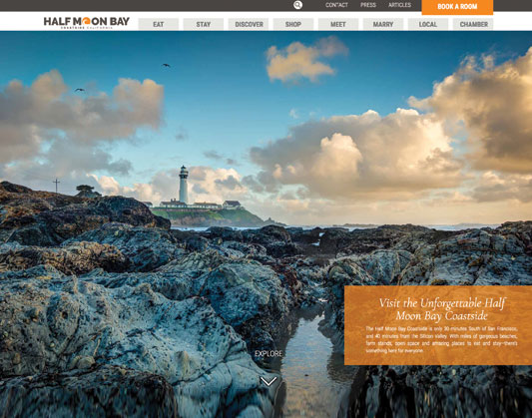Image resolution: width=532 pixels, height=418 pixels.
Task: Select the Shop menu item
Action: click(x=293, y=24)
